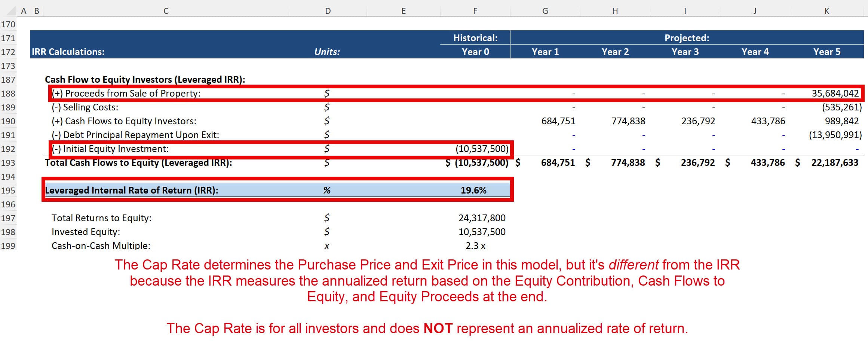Click the Units header cell
Image resolution: width=868 pixels, height=341 pixels.
coord(328,52)
